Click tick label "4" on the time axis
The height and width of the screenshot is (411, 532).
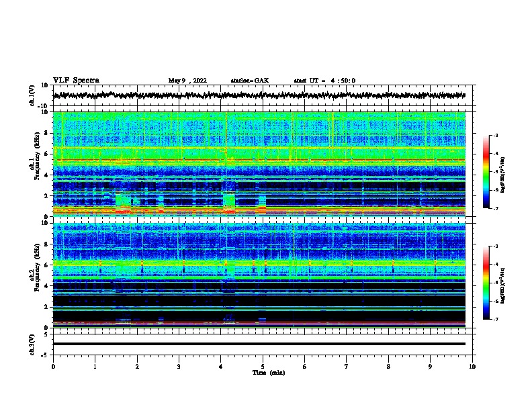coord(221,367)
